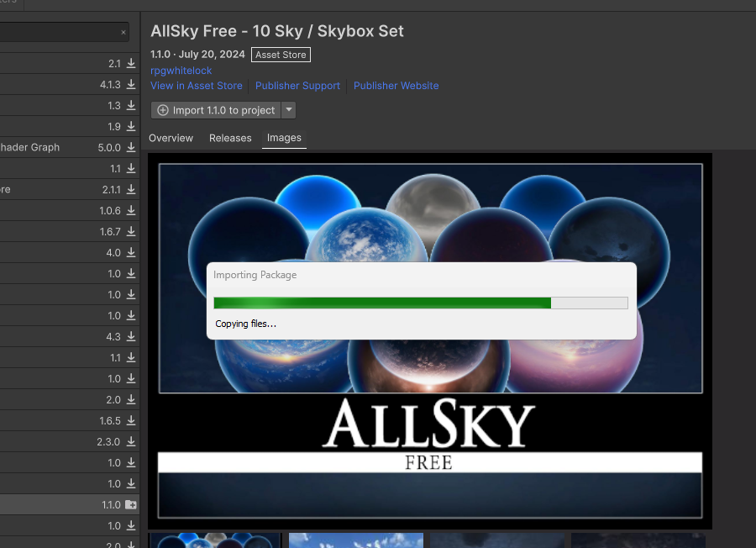Clear the search field with the x icon
This screenshot has height=548, width=756.
pos(123,32)
